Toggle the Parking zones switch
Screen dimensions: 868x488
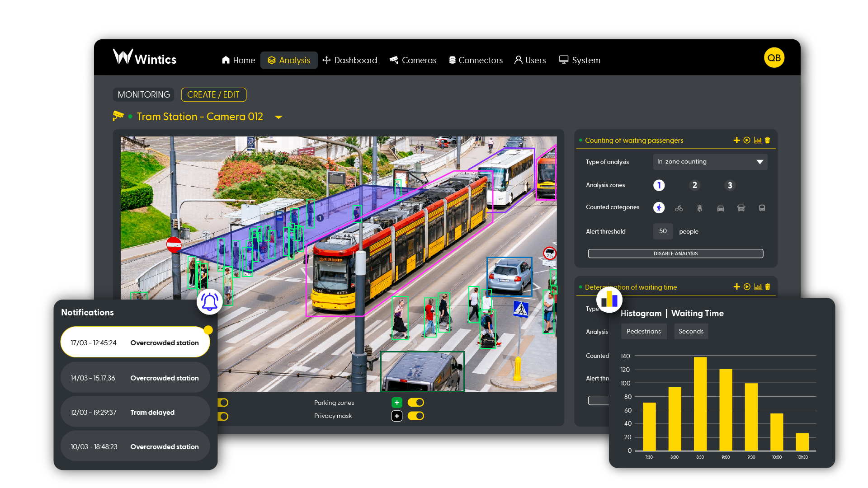415,403
